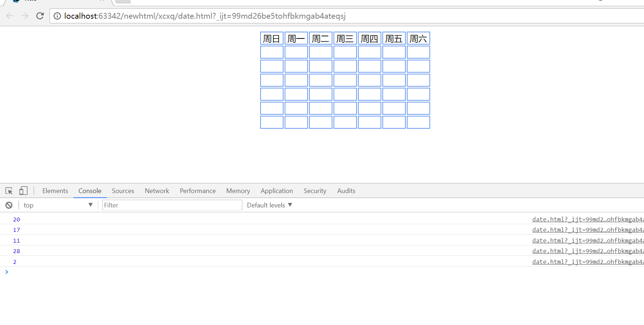Open the Default levels dropdown

(x=270, y=205)
